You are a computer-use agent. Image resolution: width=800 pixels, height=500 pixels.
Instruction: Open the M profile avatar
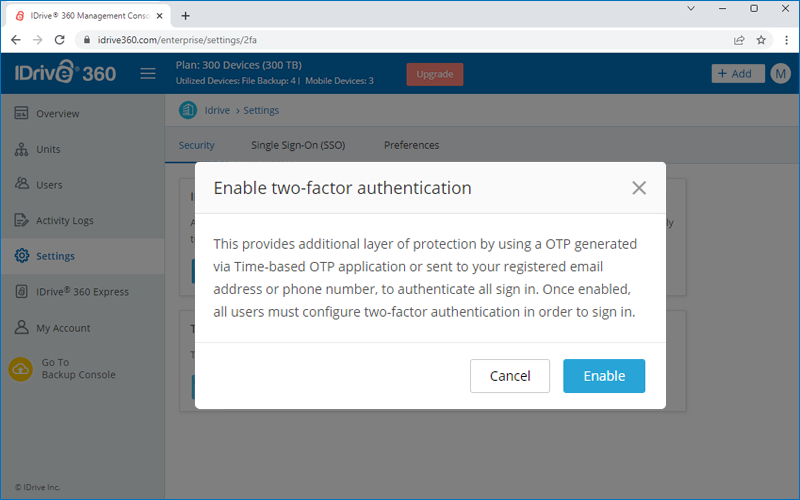click(781, 74)
